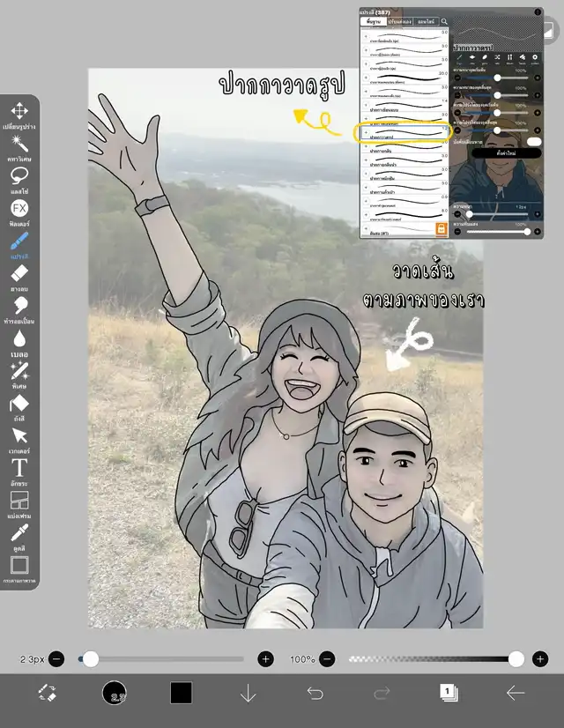Select the Lasso tool
This screenshot has height=728, width=564.
tap(19, 175)
